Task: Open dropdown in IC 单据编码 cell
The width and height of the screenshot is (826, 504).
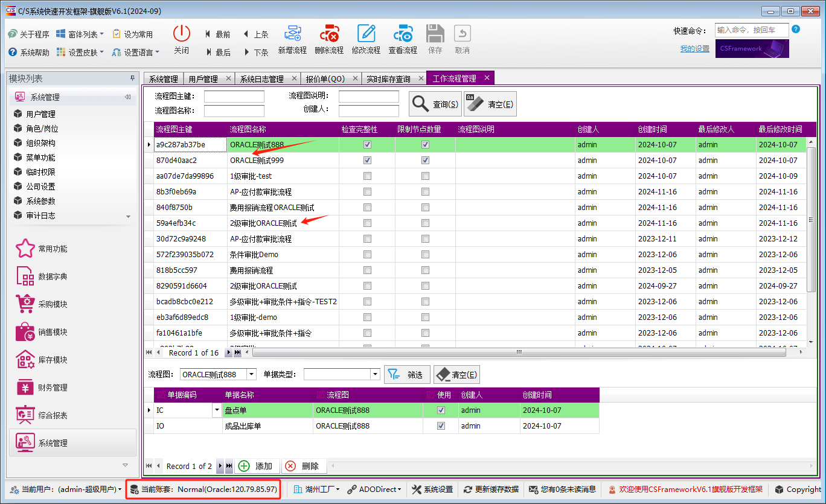Action: tap(217, 410)
